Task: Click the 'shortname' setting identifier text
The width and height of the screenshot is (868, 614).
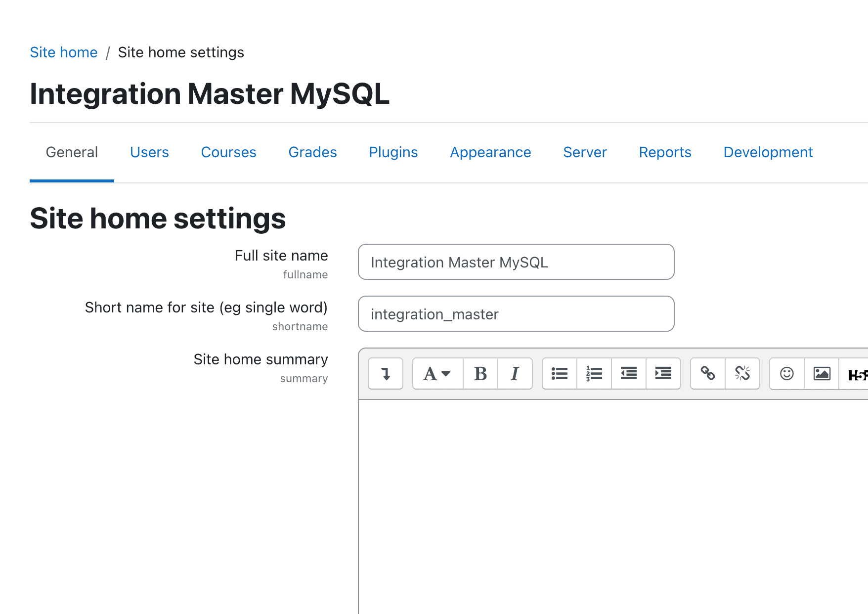Action: tap(300, 327)
